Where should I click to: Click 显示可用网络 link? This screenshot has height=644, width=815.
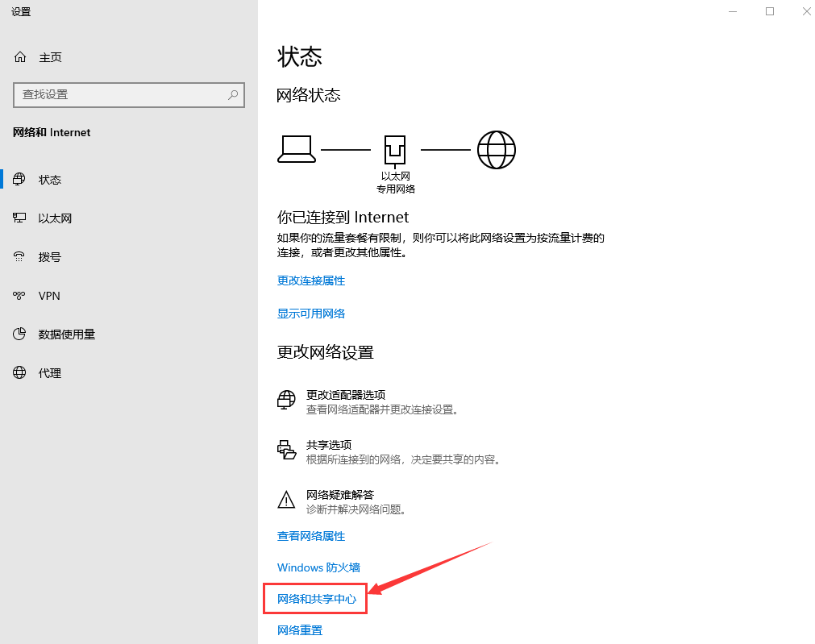[311, 314]
